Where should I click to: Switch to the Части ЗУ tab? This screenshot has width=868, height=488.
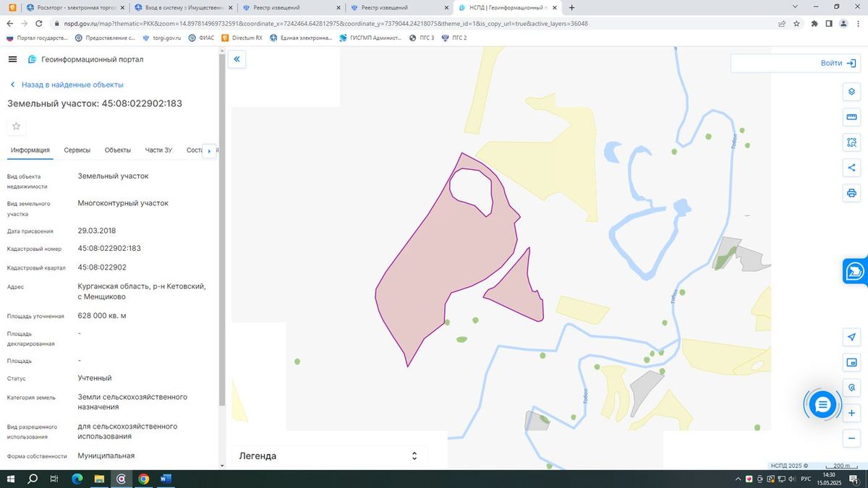[x=158, y=150]
